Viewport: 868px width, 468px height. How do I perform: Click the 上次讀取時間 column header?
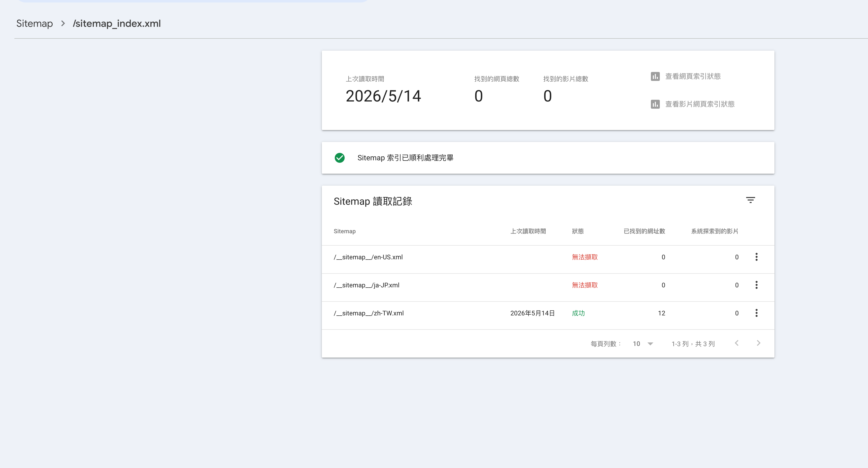coord(528,231)
